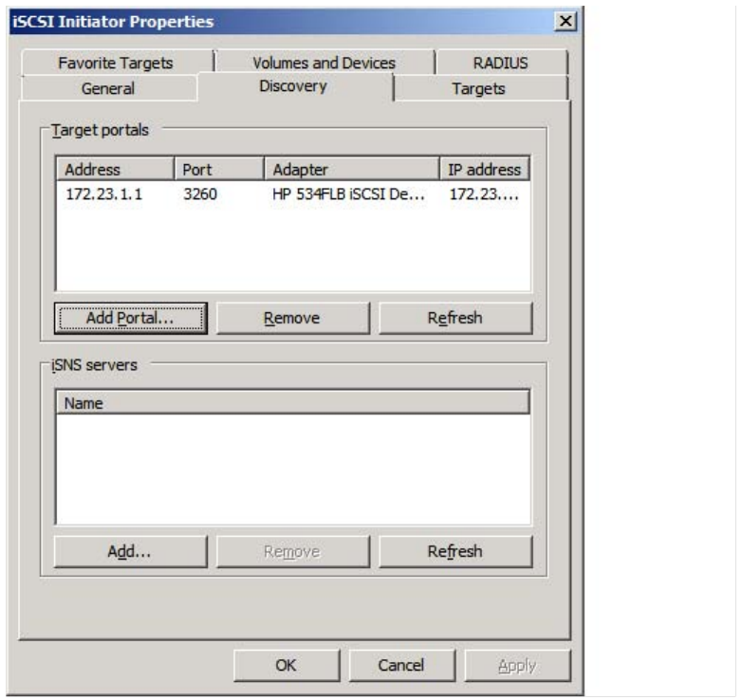Refresh the Target portals list
This screenshot has height=700, width=742.
tap(455, 318)
